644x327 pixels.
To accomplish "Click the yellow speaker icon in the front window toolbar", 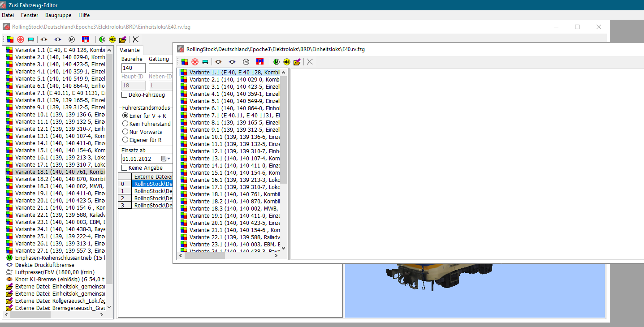I will tap(287, 62).
